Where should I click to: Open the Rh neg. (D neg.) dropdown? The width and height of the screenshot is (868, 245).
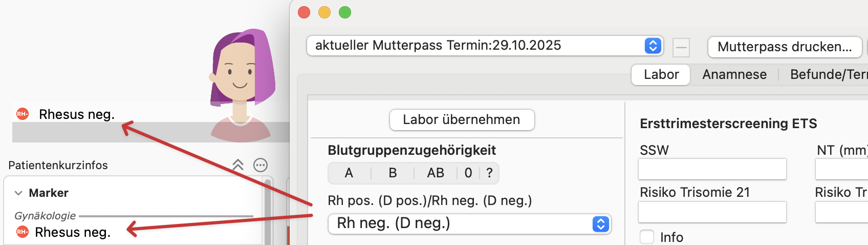tap(469, 223)
